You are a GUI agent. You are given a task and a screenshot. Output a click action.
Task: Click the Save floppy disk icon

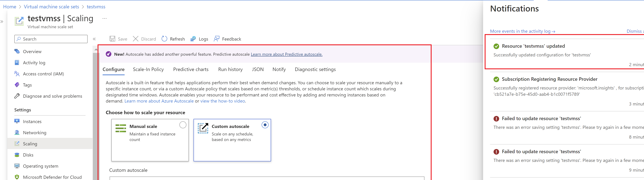[x=112, y=39]
